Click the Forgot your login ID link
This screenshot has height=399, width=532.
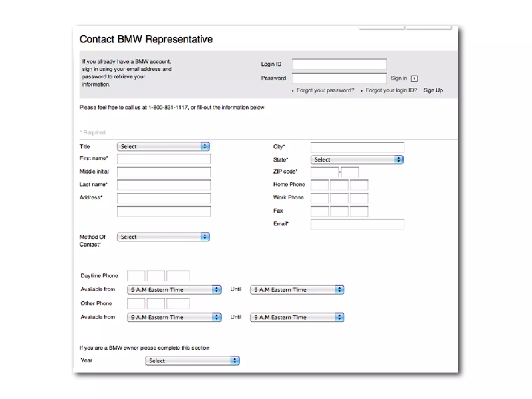391,90
